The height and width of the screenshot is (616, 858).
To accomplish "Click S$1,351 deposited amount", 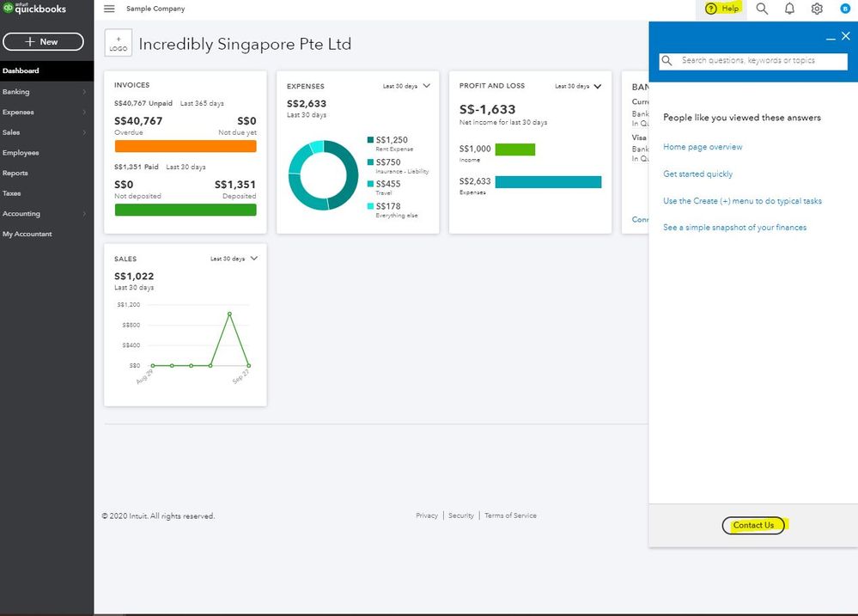I will tap(235, 185).
